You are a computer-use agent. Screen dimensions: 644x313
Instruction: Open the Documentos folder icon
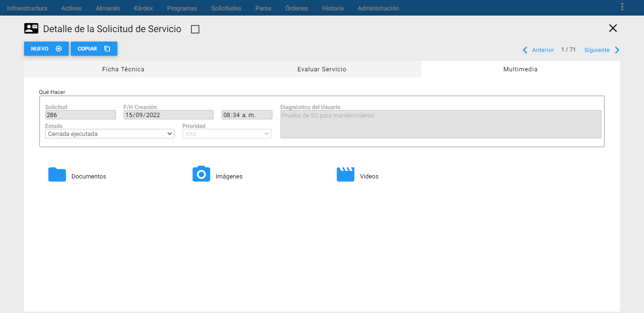pos(57,174)
